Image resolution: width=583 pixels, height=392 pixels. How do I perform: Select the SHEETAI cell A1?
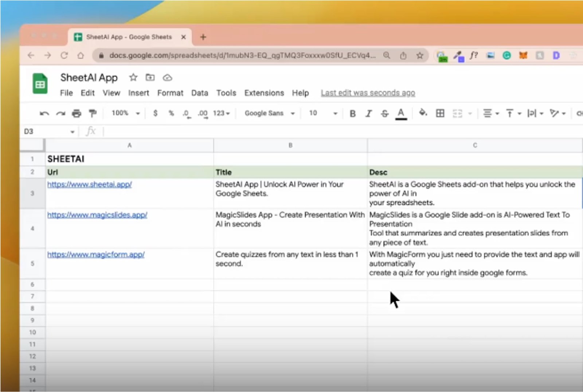coord(129,159)
